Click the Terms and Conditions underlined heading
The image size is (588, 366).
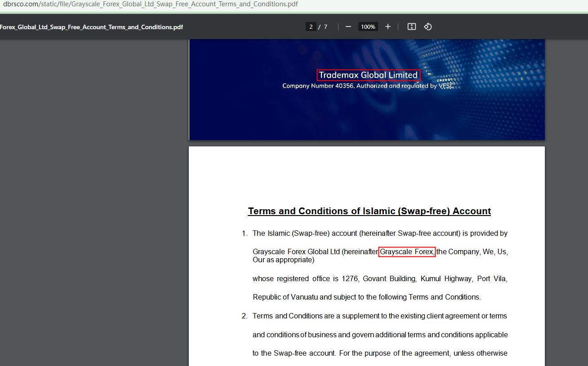(369, 211)
